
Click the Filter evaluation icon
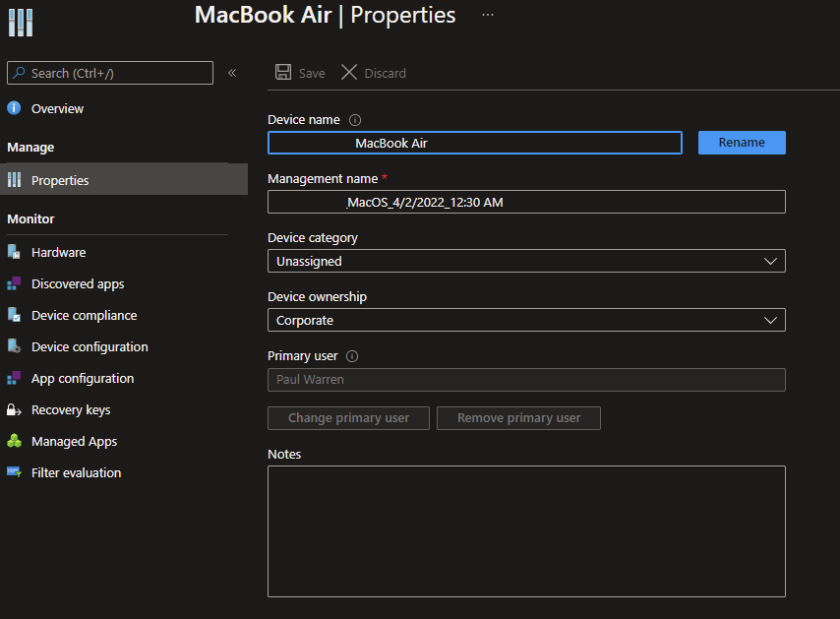click(14, 472)
